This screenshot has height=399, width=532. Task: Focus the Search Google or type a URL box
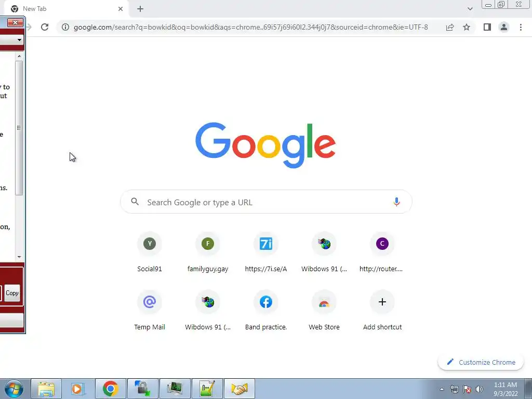click(267, 202)
